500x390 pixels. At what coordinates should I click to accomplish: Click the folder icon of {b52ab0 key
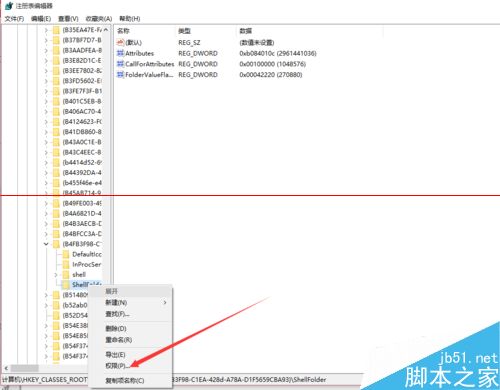coord(56,305)
